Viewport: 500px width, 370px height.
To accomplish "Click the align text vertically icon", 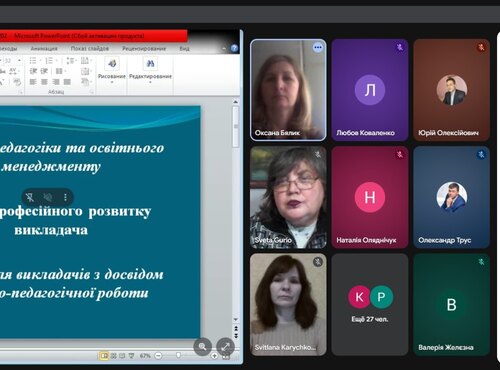I will tap(85, 71).
